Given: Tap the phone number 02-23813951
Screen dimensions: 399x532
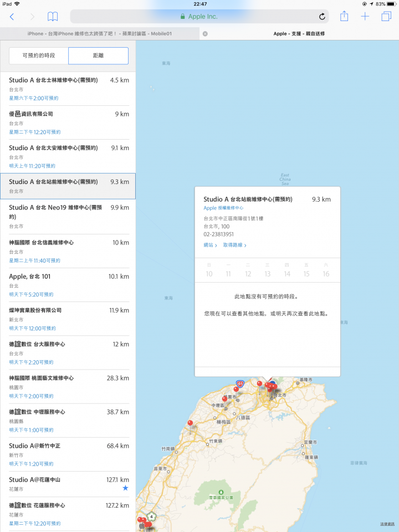Looking at the screenshot, I should (x=218, y=234).
